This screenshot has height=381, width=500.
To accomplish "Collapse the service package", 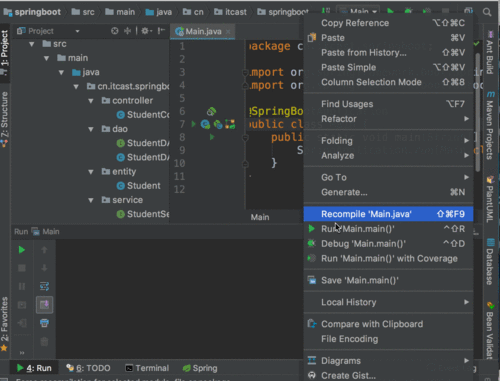I will (x=91, y=200).
